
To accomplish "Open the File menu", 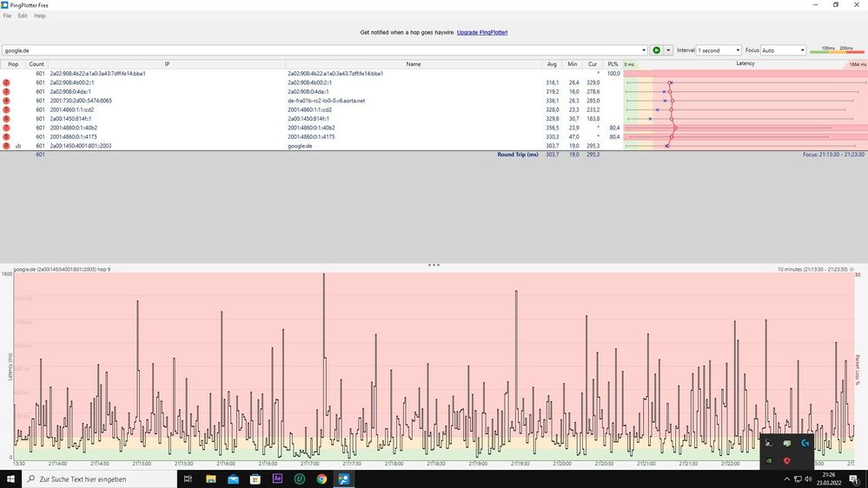I will click(7, 16).
